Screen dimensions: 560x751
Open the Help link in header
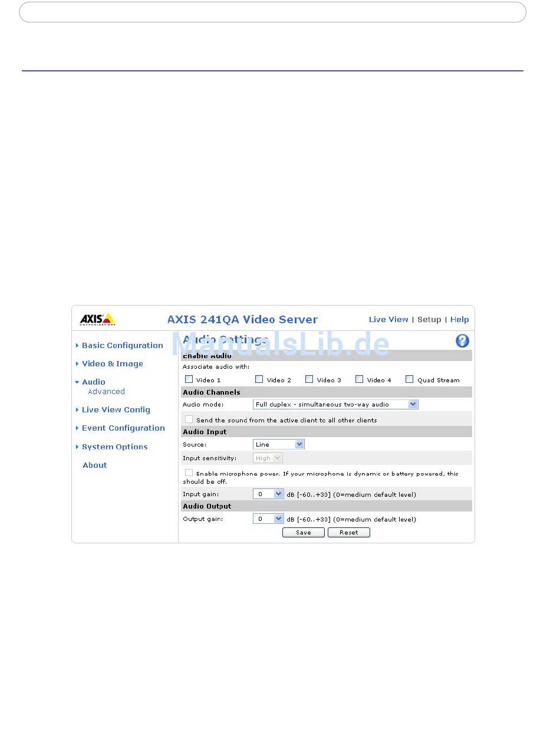(x=460, y=320)
